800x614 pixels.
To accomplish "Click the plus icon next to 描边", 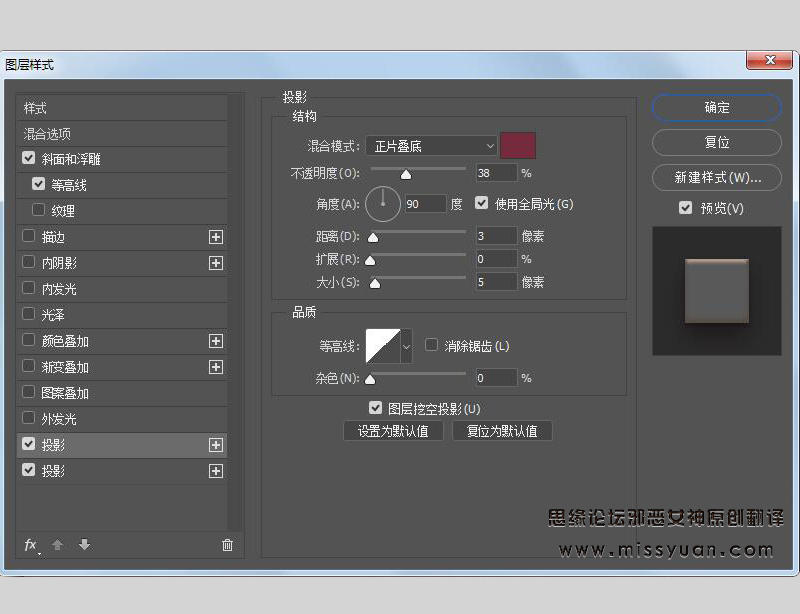I will (216, 237).
